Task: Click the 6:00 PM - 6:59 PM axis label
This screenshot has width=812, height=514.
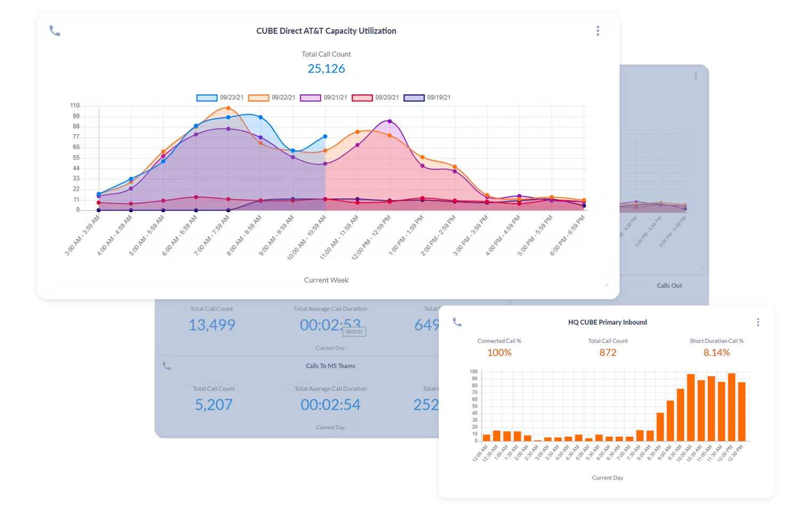Action: click(567, 235)
